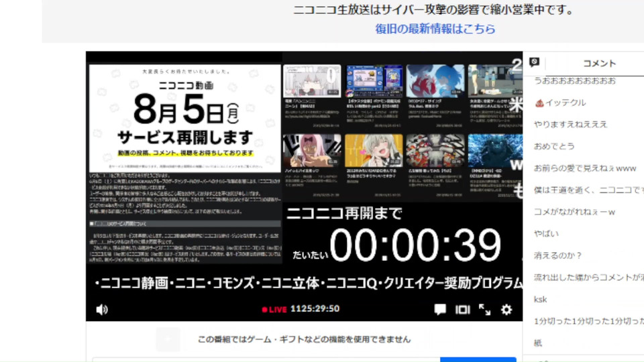
Task: Click the gift box icon below the player
Action: pyautogui.click(x=168, y=339)
